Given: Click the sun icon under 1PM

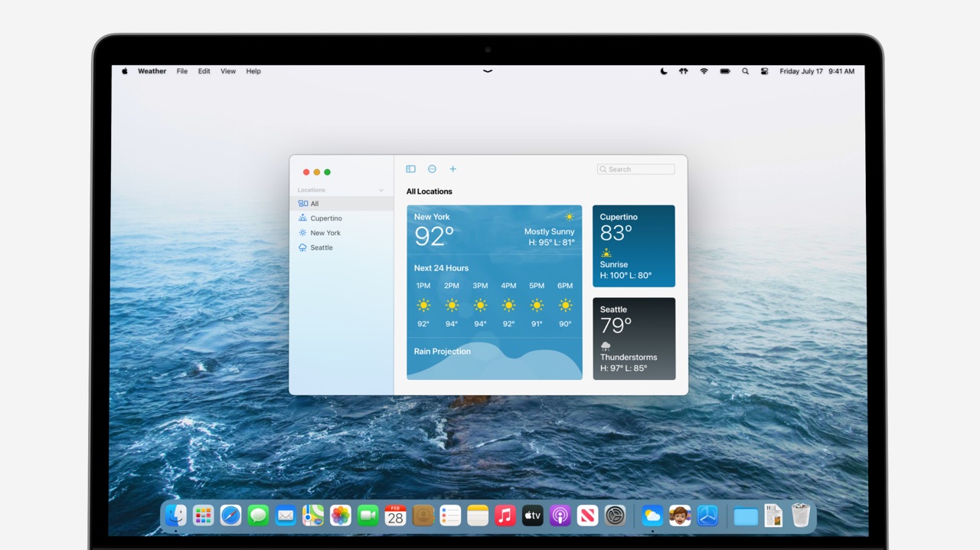Looking at the screenshot, I should [x=423, y=305].
